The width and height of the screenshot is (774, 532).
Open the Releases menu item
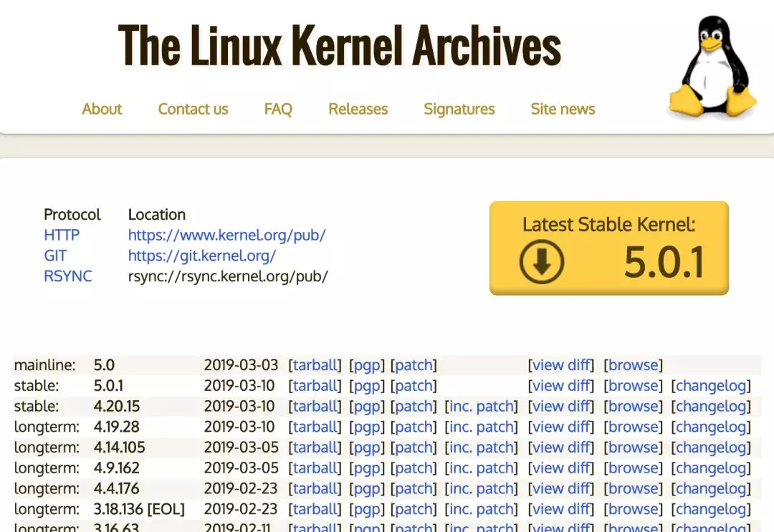click(x=358, y=108)
